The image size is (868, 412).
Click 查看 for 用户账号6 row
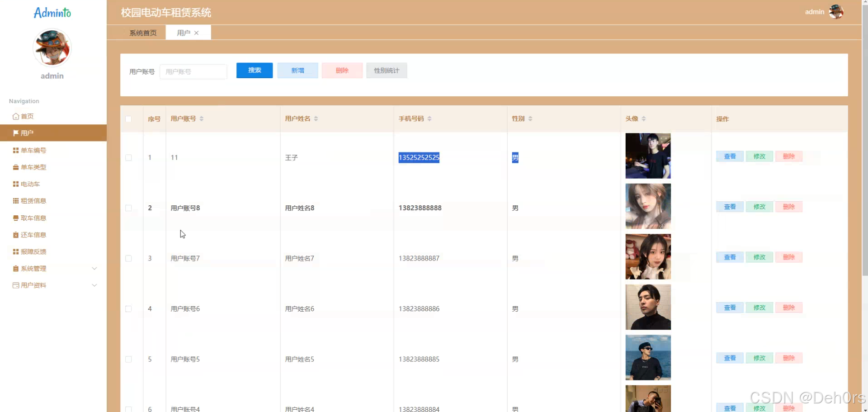(730, 308)
